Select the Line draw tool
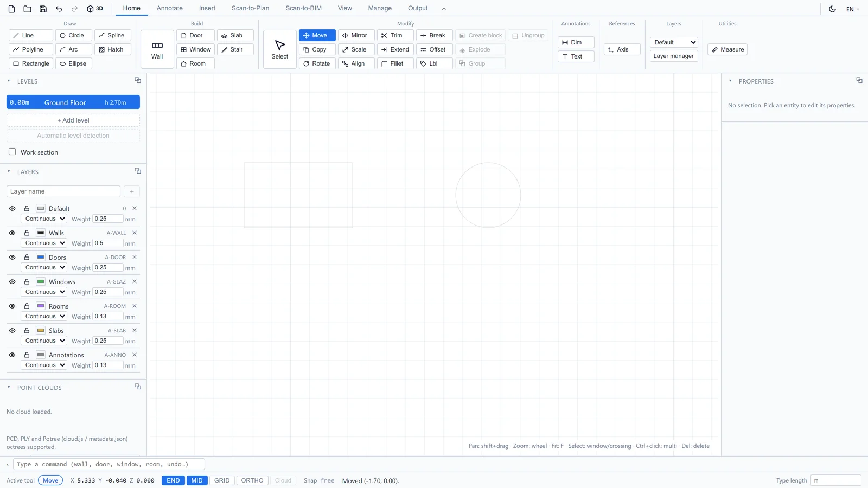The width and height of the screenshot is (868, 488). coord(31,35)
